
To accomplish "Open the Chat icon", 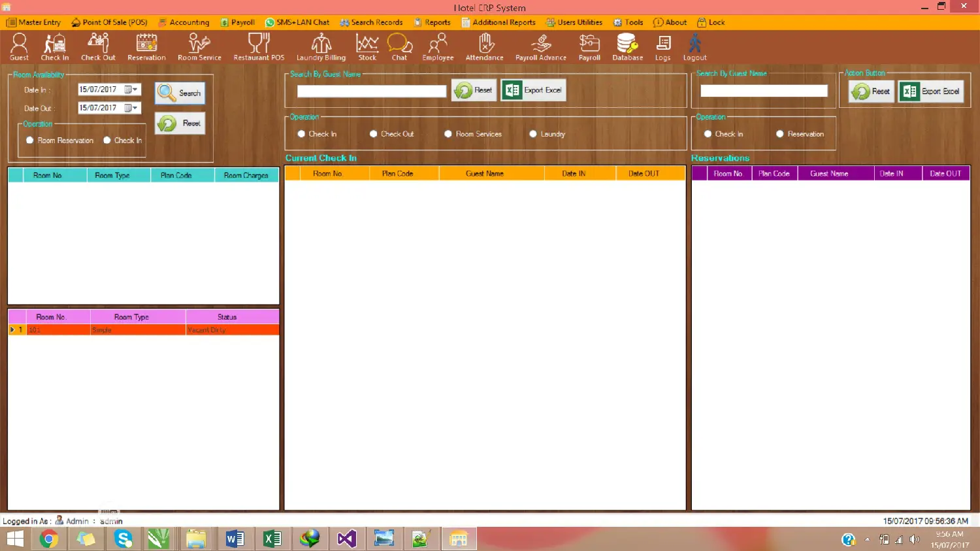I will [399, 47].
